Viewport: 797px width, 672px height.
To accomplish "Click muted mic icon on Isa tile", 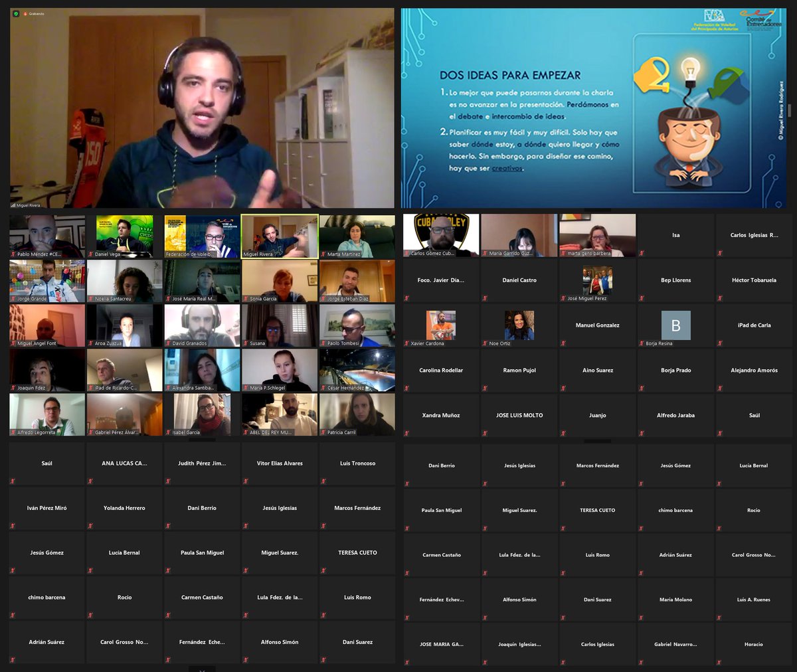I will coord(642,253).
